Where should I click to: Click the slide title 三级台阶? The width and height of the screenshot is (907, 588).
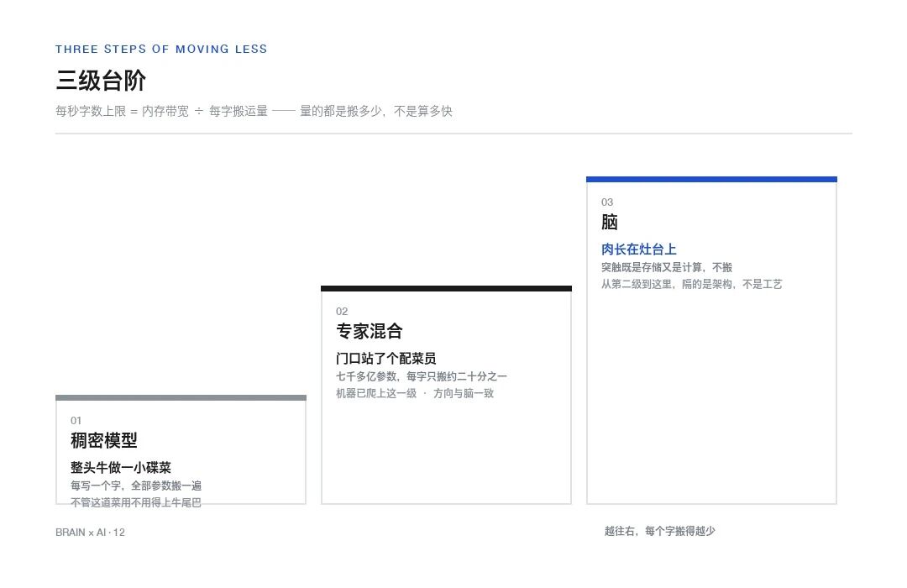pyautogui.click(x=101, y=81)
